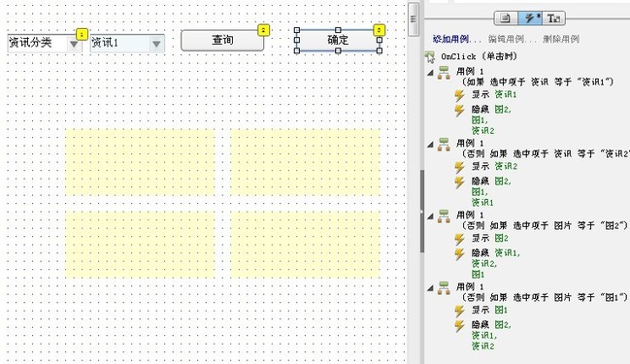The width and height of the screenshot is (630, 364).
Task: Select the lightning icon beside 显示 资讯1
Action: coord(459,95)
